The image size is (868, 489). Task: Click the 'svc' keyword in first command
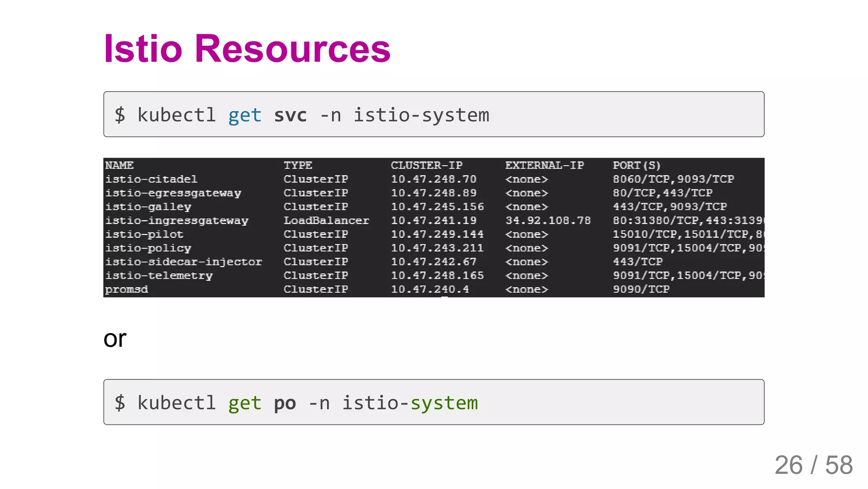(x=290, y=115)
